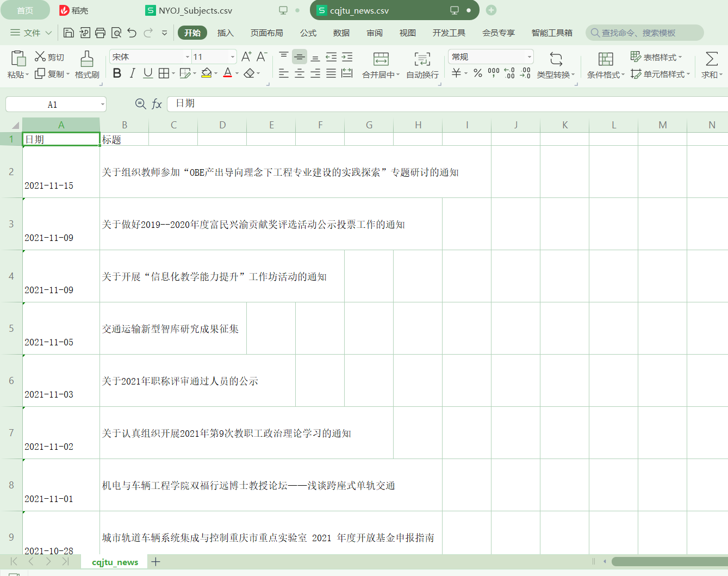This screenshot has width=728, height=576.
Task: Toggle middle vertical alignment
Action: tap(300, 57)
